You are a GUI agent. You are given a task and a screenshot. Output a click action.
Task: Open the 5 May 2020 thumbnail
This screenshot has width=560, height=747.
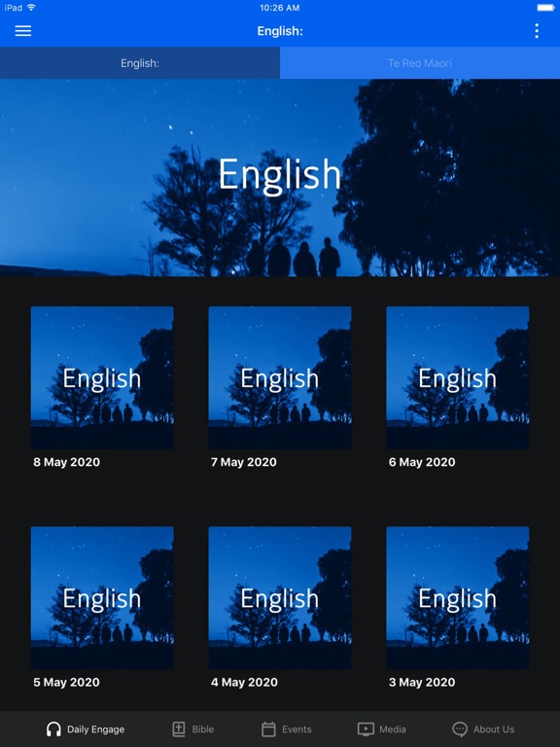(102, 597)
